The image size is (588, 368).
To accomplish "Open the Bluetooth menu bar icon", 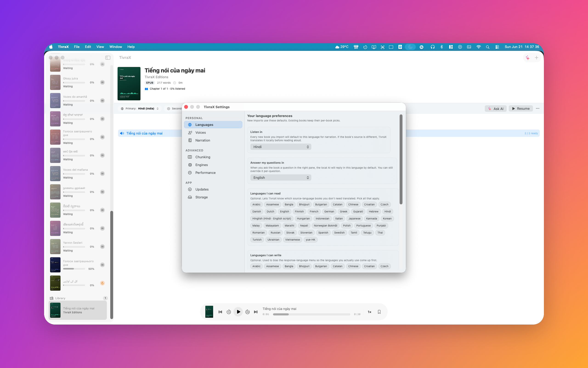I will click(441, 47).
